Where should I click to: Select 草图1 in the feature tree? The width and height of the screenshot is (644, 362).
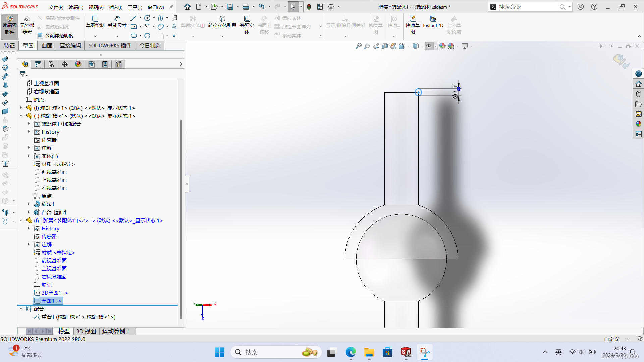[51, 301]
